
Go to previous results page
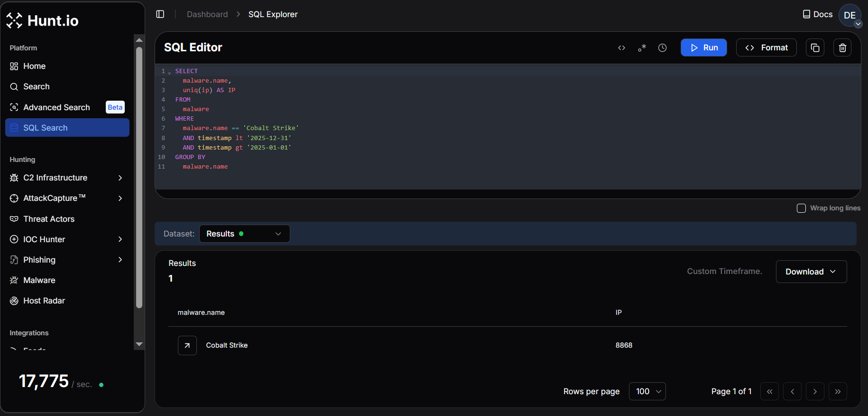tap(793, 391)
